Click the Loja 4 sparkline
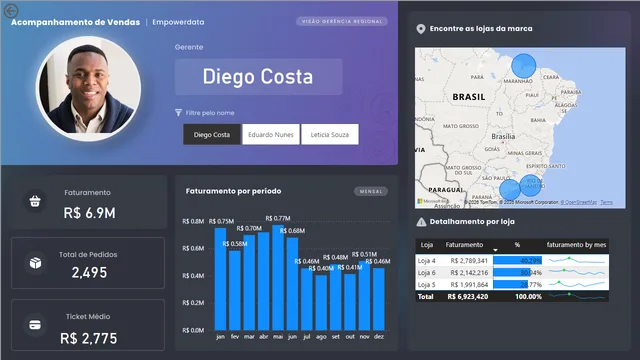The height and width of the screenshot is (360, 640). tap(576, 260)
